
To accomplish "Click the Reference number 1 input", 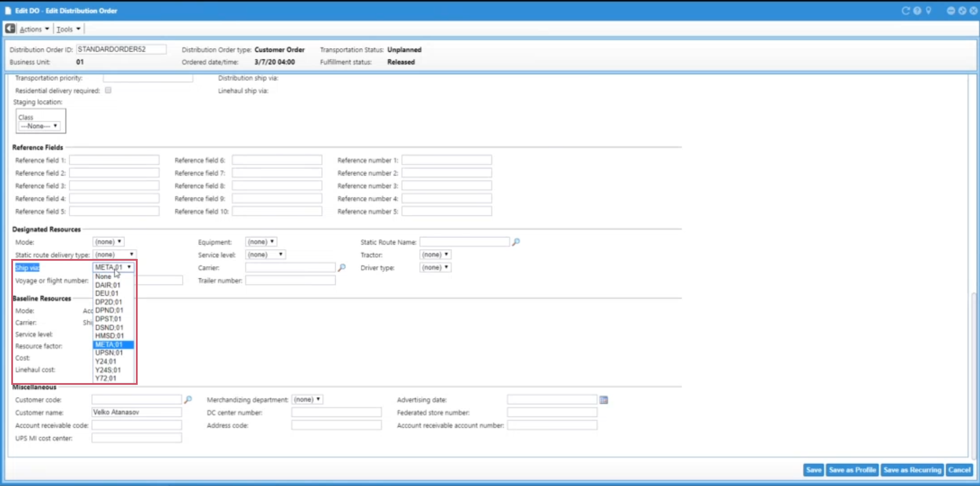I will (447, 160).
